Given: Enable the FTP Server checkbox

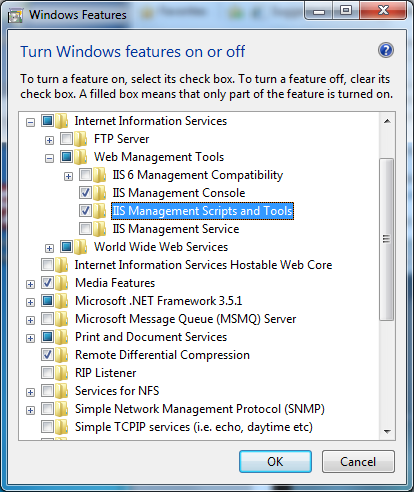Looking at the screenshot, I should 66,138.
